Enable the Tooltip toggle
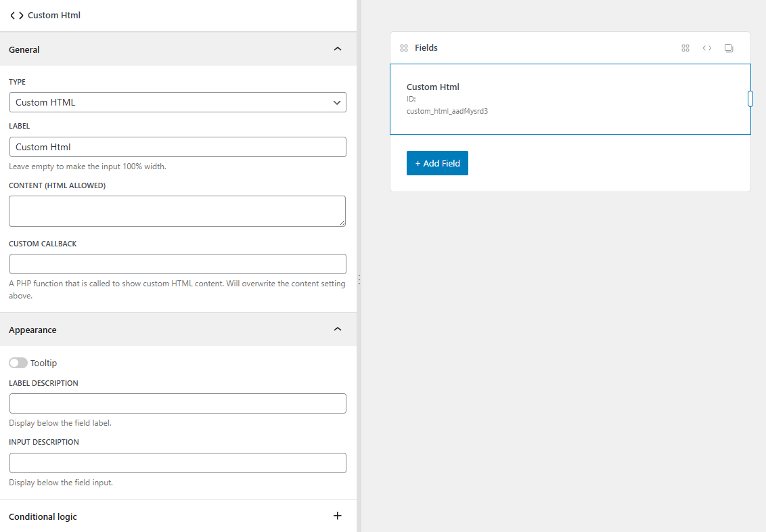Viewport: 766px width, 532px height. click(18, 363)
